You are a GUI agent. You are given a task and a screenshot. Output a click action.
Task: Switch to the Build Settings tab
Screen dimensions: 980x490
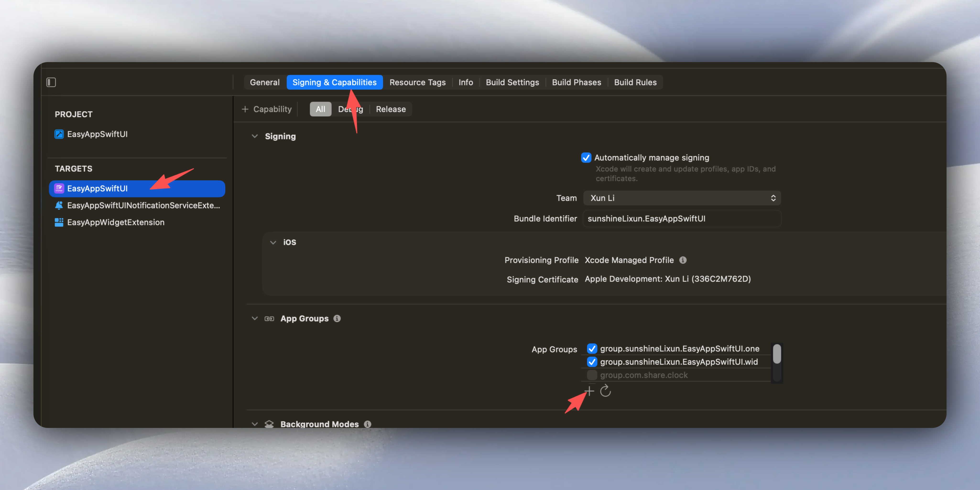[512, 82]
